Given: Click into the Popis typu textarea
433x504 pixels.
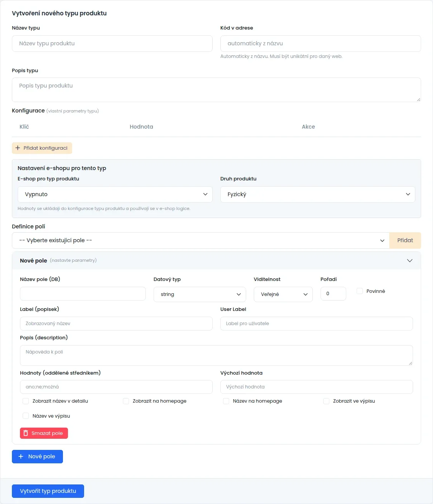Looking at the screenshot, I should coord(216,90).
